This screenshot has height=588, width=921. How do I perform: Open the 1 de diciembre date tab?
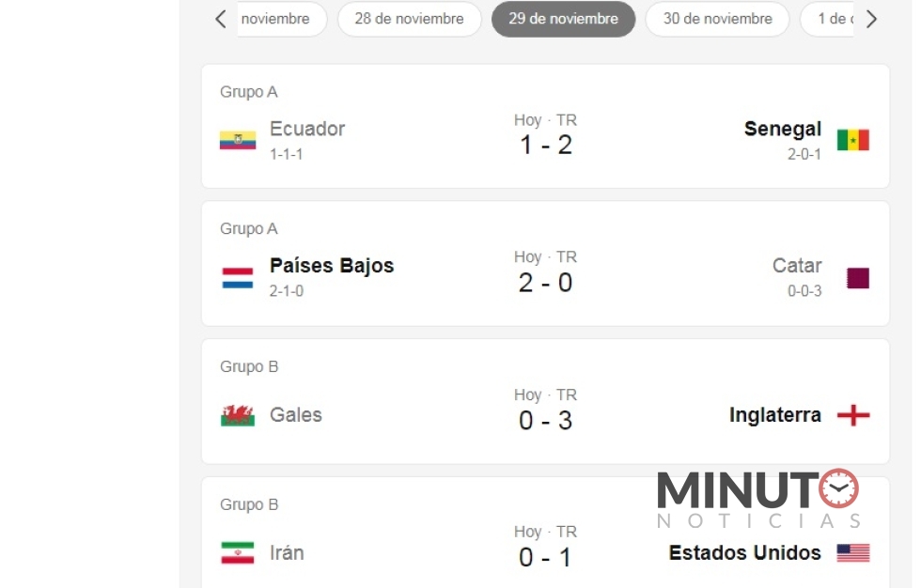829,19
